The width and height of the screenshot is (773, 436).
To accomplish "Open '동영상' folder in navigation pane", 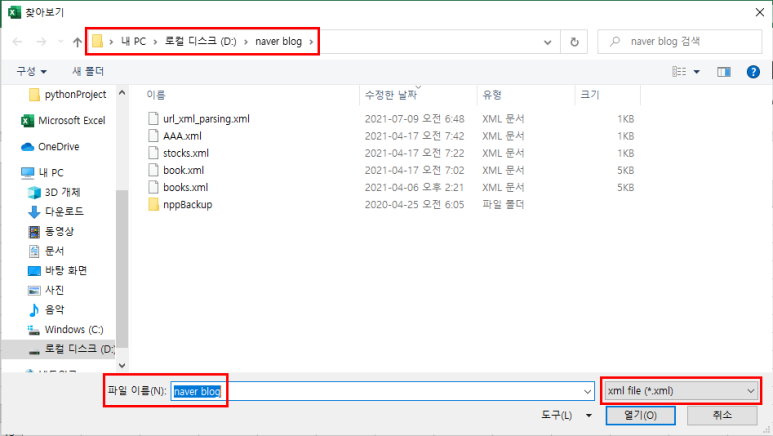I will click(x=51, y=231).
